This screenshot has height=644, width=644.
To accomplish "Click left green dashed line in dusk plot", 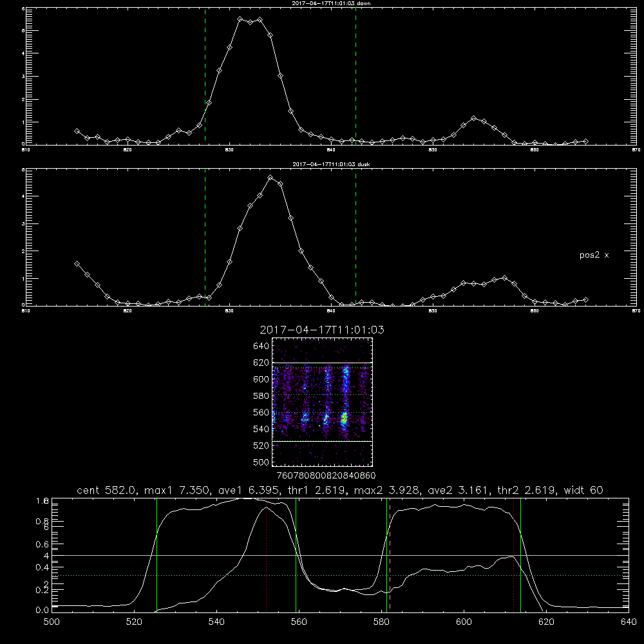I will (205, 238).
